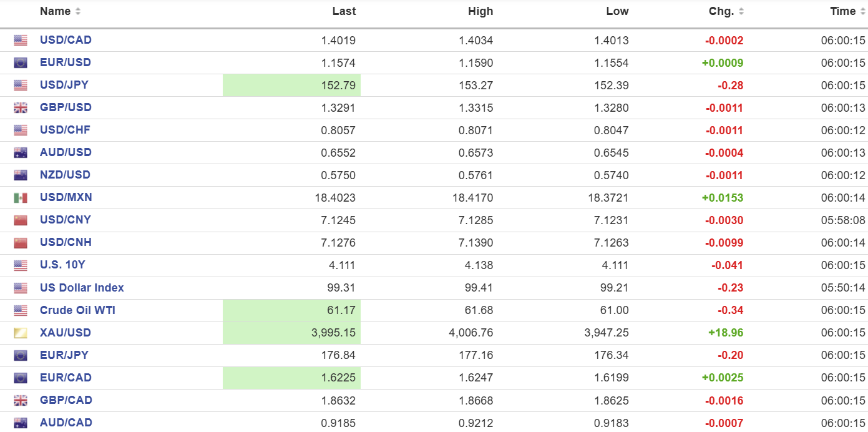Click the Mexican flag icon beside USD/MXN
Screen dimensions: 868x432
(21, 198)
